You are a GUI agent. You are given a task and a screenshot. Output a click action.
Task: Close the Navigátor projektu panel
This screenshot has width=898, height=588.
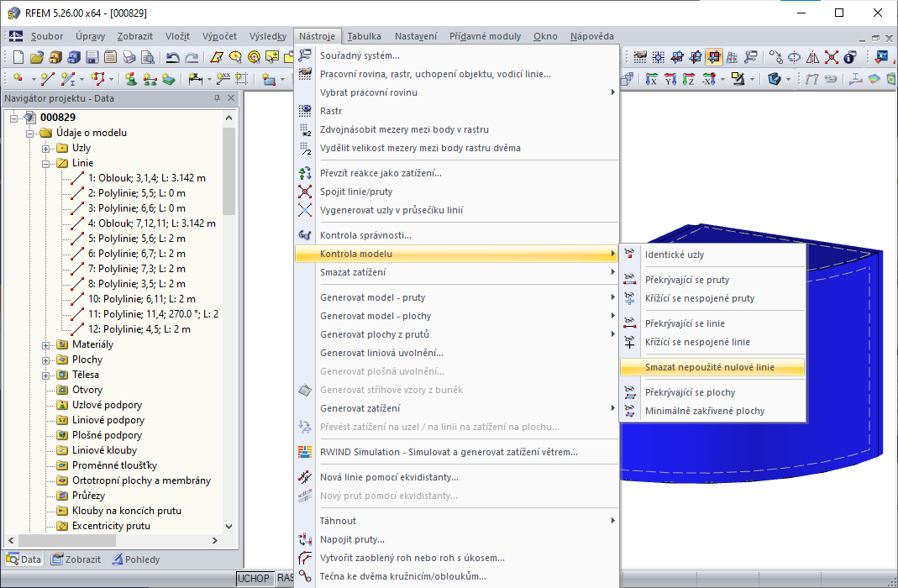click(x=231, y=98)
